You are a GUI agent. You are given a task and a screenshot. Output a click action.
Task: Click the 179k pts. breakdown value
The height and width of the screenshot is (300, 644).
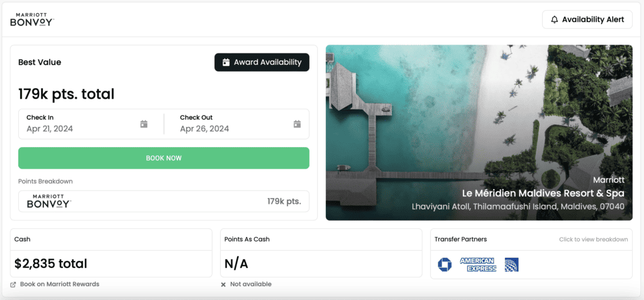click(x=284, y=202)
